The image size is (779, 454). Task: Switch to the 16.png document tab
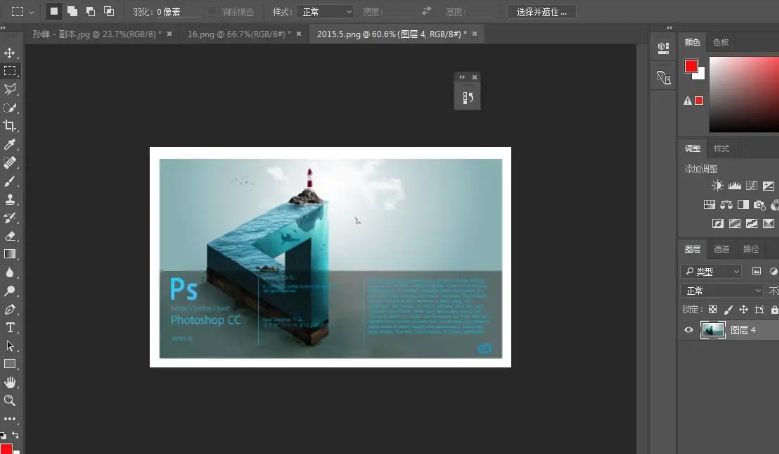(235, 33)
